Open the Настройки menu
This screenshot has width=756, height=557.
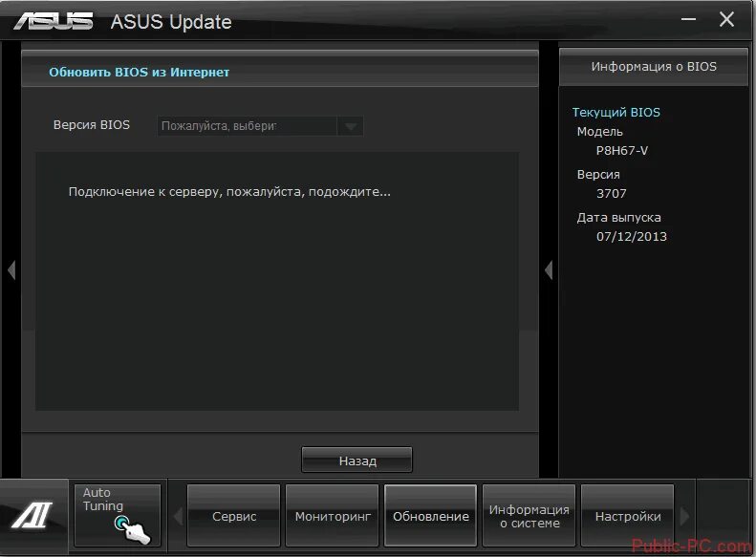point(628,516)
